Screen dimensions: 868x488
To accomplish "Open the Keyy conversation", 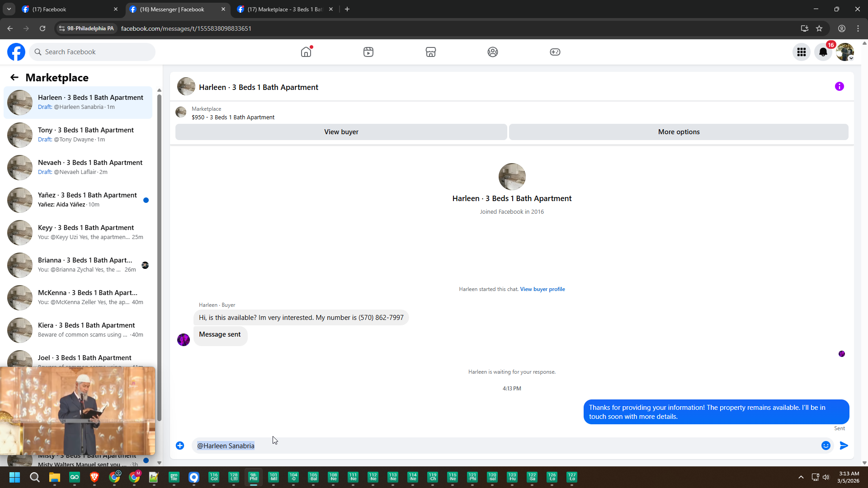I will coord(78,233).
